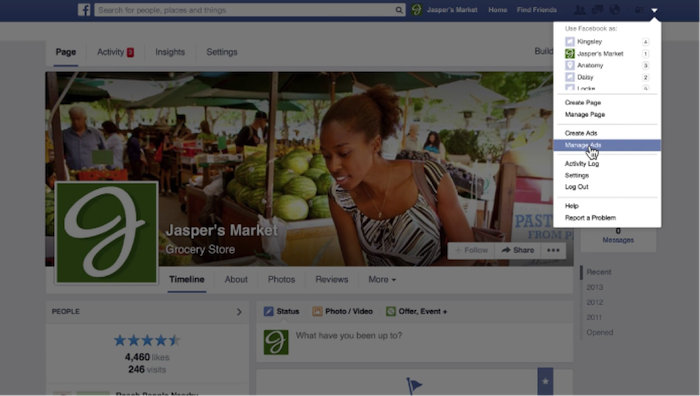Click the Offer, Event + icon
The width and height of the screenshot is (700, 396).
click(x=391, y=311)
